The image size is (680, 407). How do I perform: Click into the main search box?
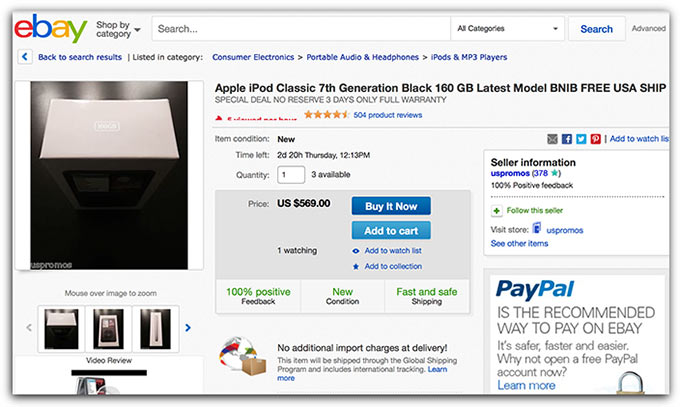[300, 29]
